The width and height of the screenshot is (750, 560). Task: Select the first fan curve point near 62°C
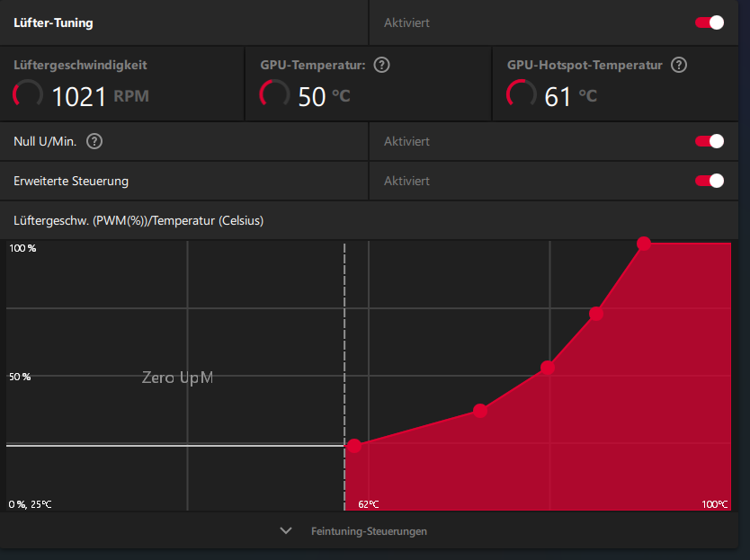point(354,446)
